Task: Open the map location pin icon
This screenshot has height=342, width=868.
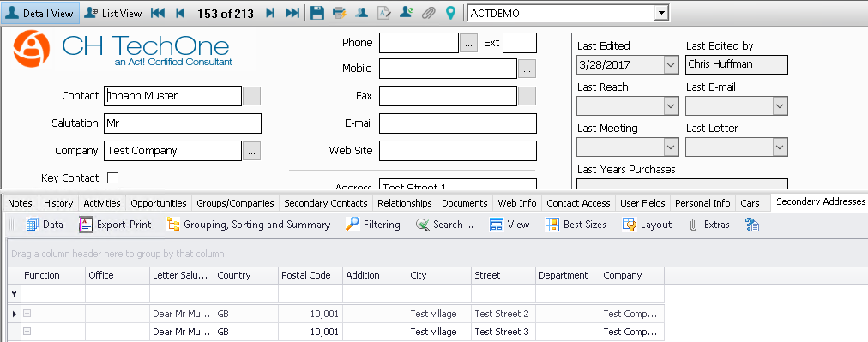Action: pyautogui.click(x=450, y=13)
